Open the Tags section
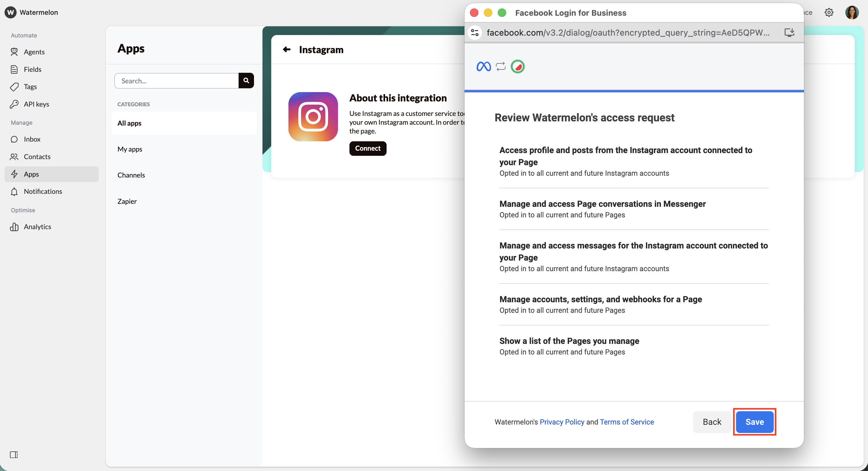This screenshot has width=868, height=471. tap(30, 87)
